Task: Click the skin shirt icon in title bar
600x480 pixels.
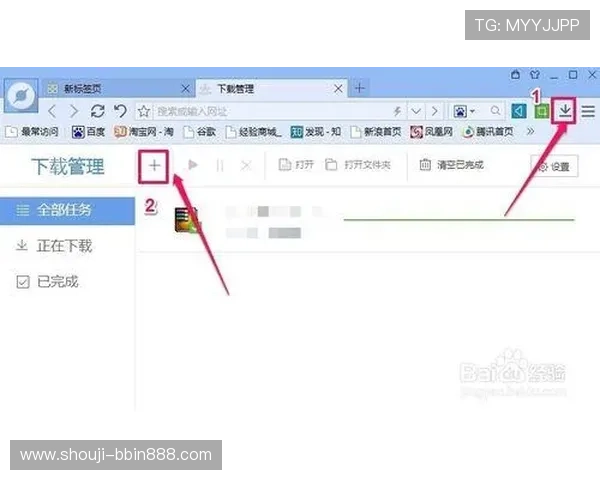Action: point(535,74)
